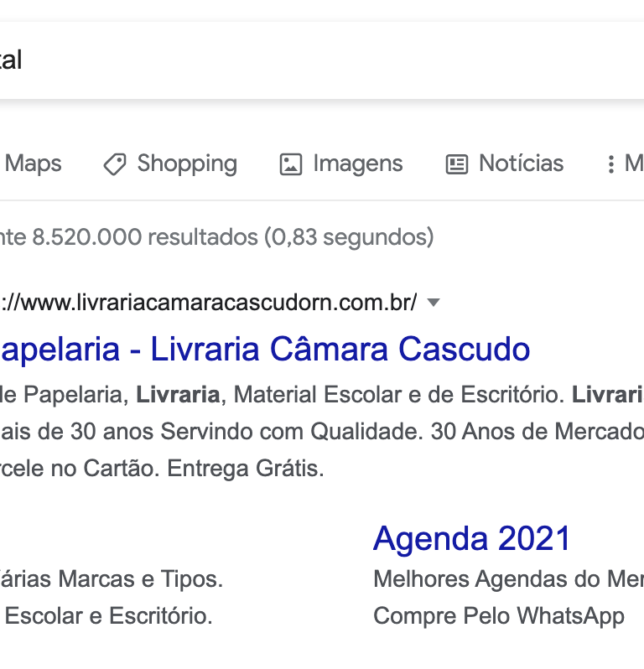Open the Agenda 2021 sitelink
Viewport: 644px width, 669px height.
(x=472, y=538)
